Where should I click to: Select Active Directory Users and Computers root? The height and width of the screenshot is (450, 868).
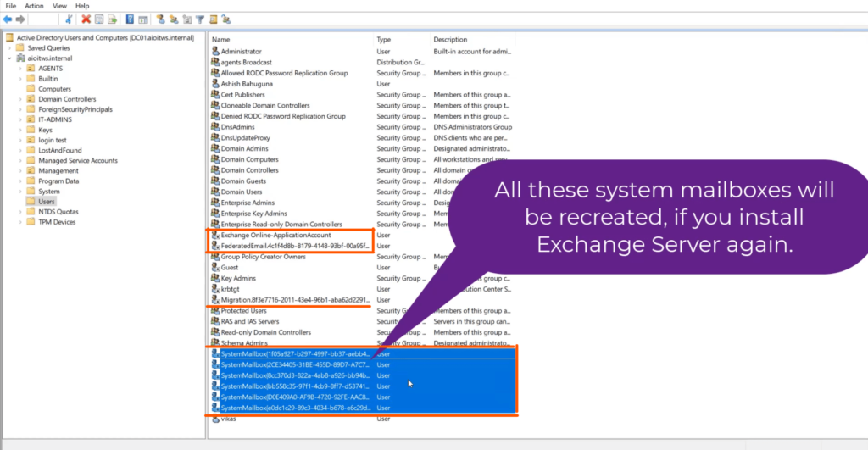click(105, 37)
